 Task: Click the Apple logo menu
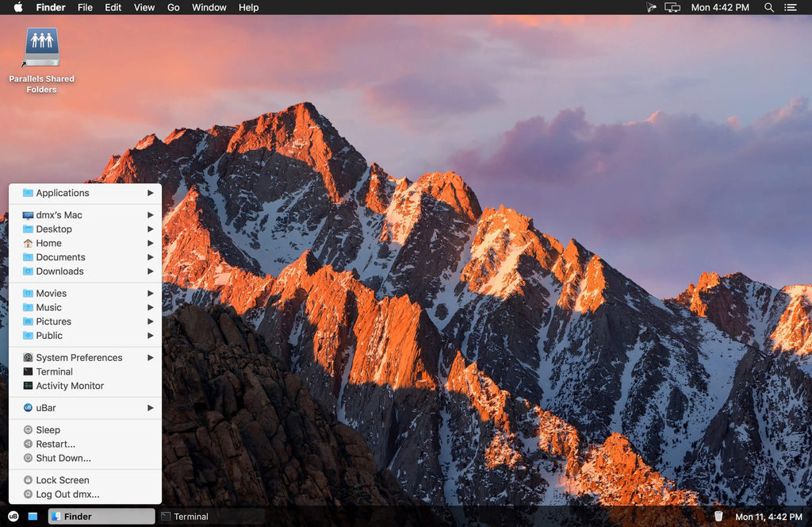pyautogui.click(x=18, y=7)
